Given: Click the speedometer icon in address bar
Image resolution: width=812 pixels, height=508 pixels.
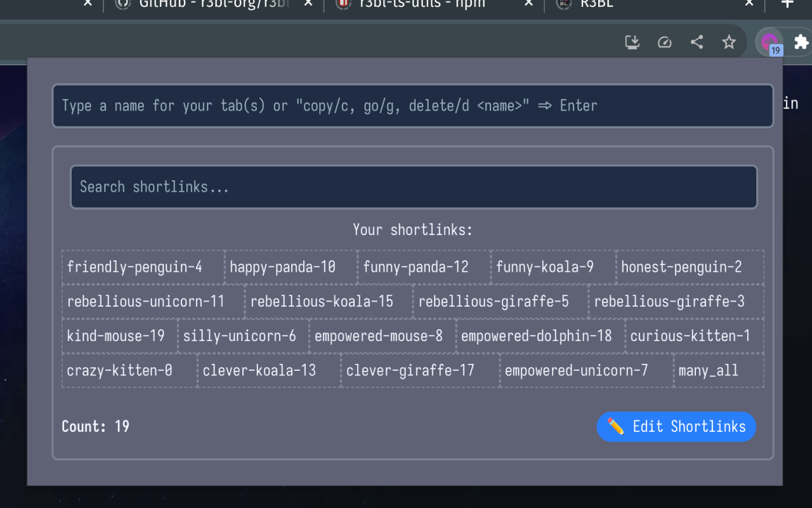Looking at the screenshot, I should (664, 42).
